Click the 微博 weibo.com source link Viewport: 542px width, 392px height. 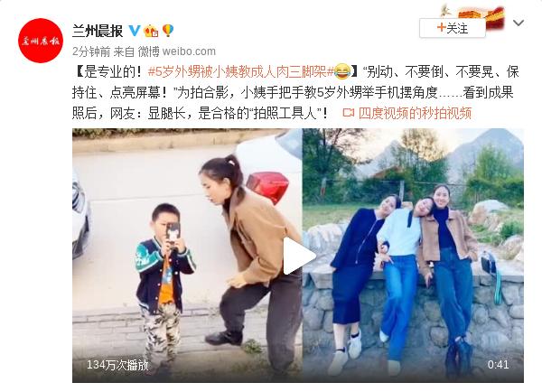(177, 51)
